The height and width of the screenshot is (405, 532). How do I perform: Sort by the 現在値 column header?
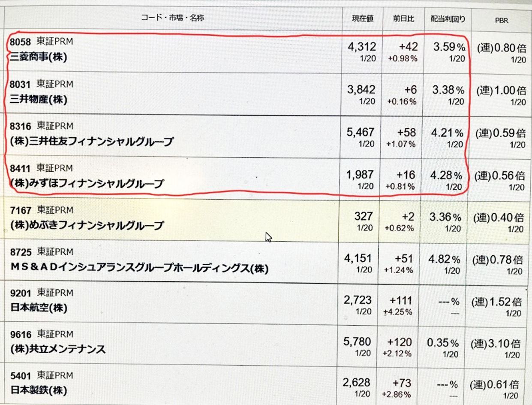pyautogui.click(x=363, y=18)
